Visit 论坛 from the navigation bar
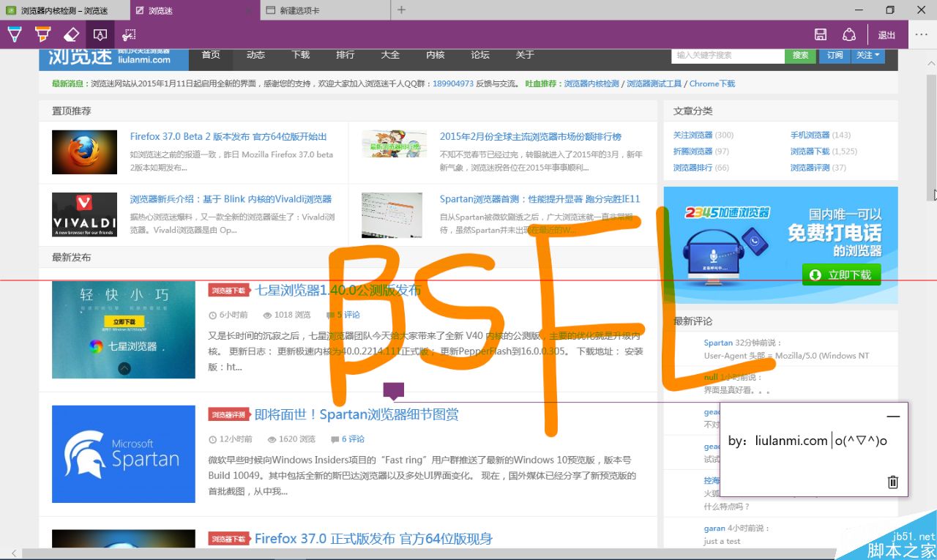The image size is (937, 560). point(480,55)
